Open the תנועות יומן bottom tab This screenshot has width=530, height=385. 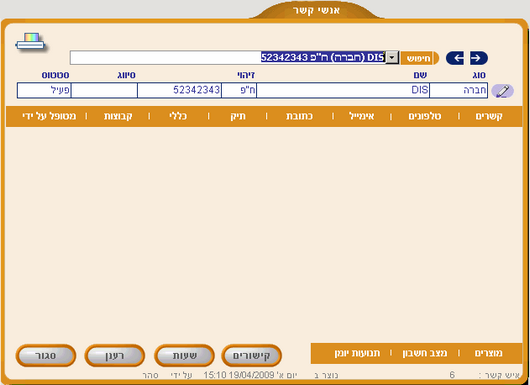pos(357,353)
